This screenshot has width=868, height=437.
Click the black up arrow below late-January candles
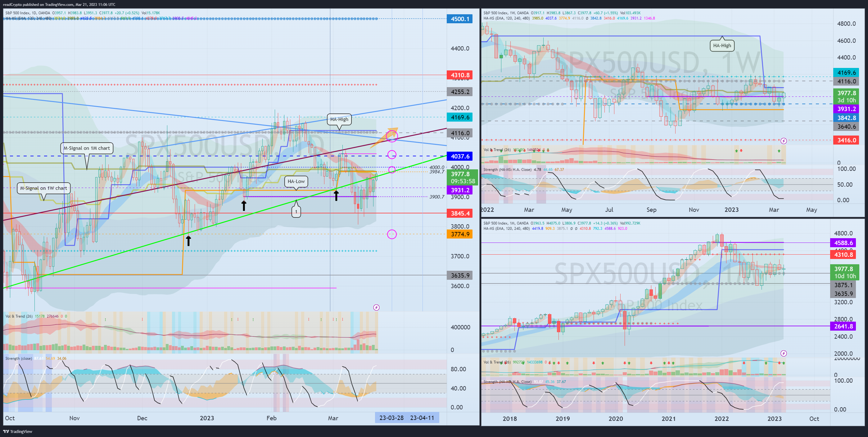coord(244,205)
